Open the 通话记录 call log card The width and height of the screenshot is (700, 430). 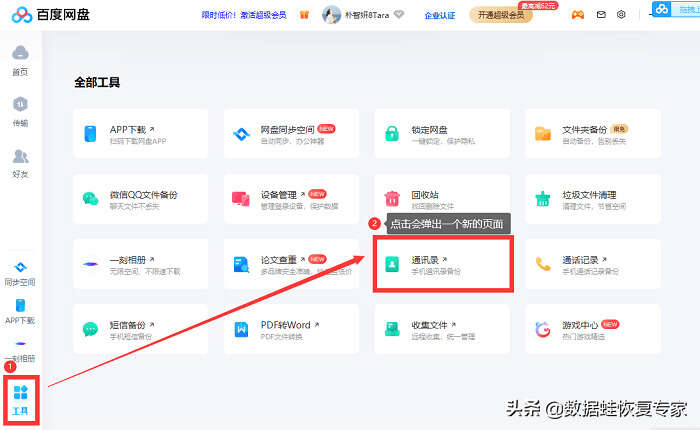(x=593, y=264)
